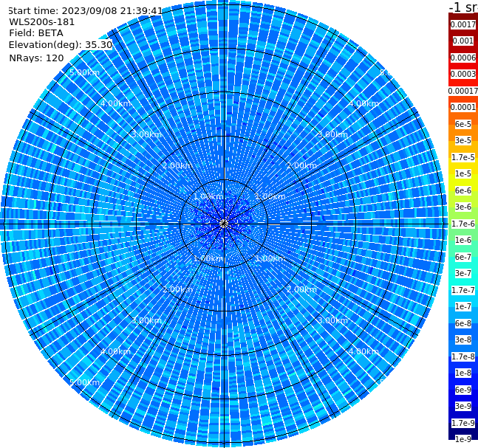The height and width of the screenshot is (448, 478).
Task: Select the 1.00km ring label in southwest quadrant
Action: pos(209,258)
